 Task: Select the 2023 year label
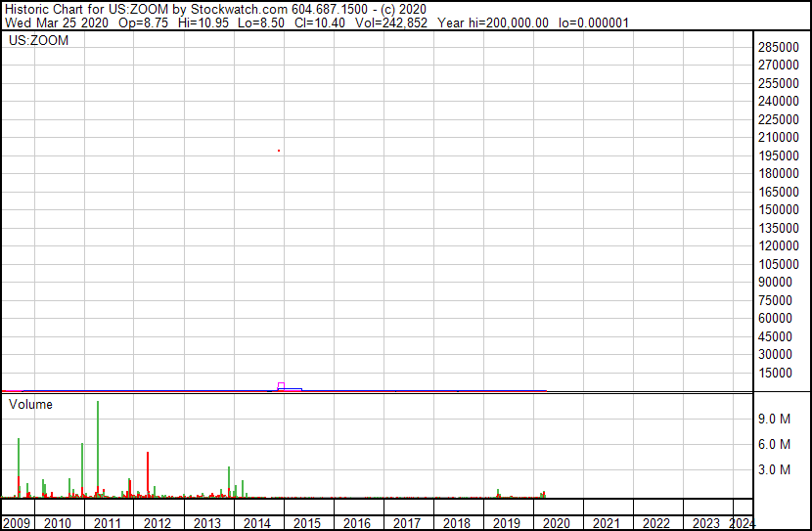[x=706, y=523]
